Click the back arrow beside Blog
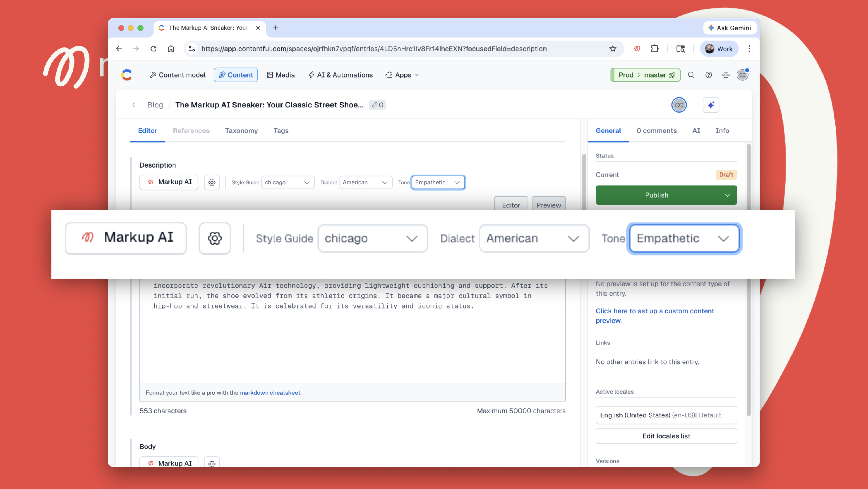 [135, 105]
